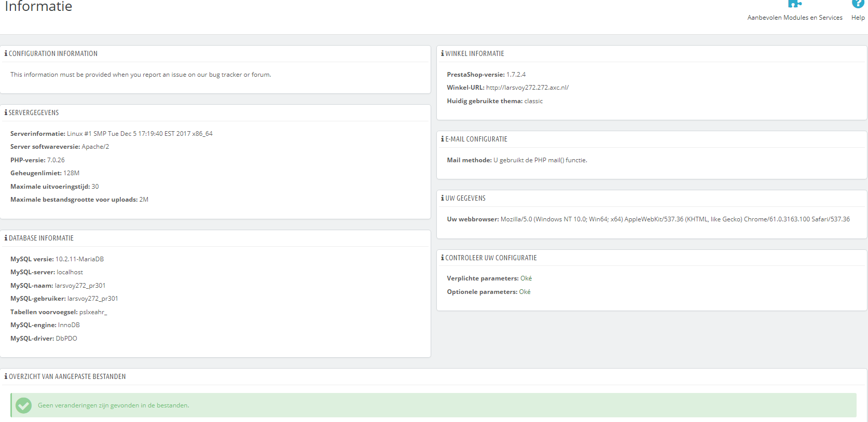Click the info icon beside Configuration Information
Image resolution: width=868 pixels, height=422 pixels.
pyautogui.click(x=6, y=53)
